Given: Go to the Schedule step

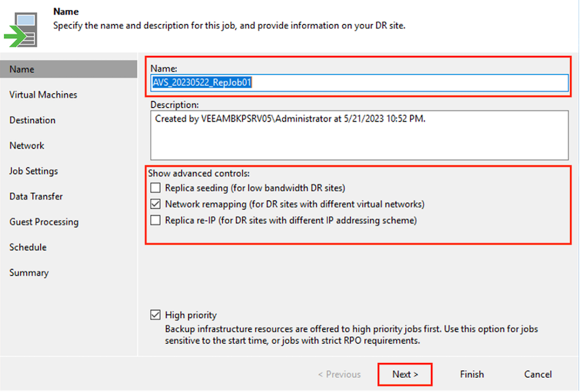Looking at the screenshot, I should pos(28,248).
